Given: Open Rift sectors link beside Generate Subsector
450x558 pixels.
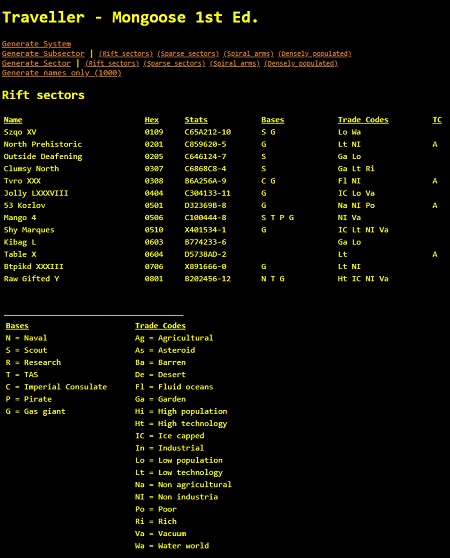Looking at the screenshot, I should pos(126,53).
